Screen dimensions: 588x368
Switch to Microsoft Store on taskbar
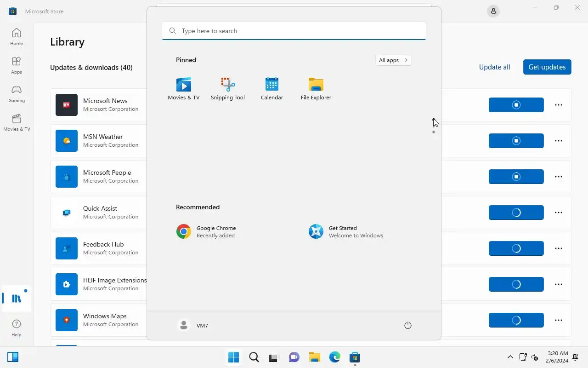[x=355, y=357]
